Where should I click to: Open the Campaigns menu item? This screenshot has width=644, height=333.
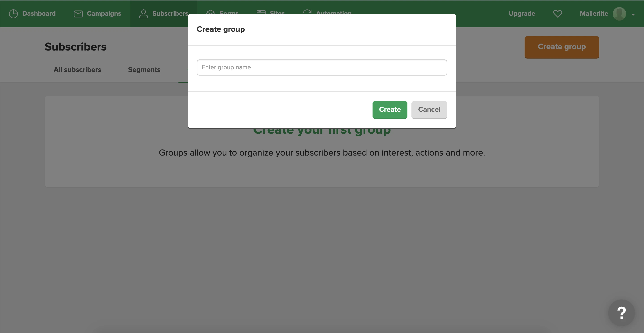click(x=104, y=14)
